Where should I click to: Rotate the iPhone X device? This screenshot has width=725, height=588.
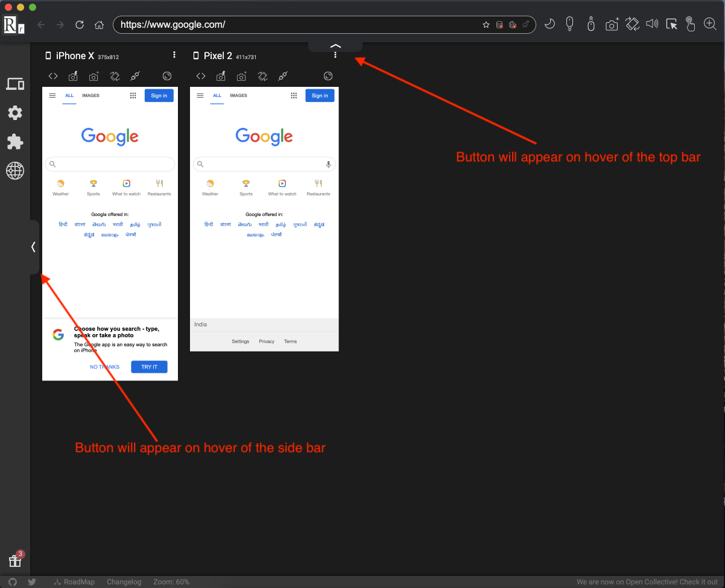click(115, 76)
